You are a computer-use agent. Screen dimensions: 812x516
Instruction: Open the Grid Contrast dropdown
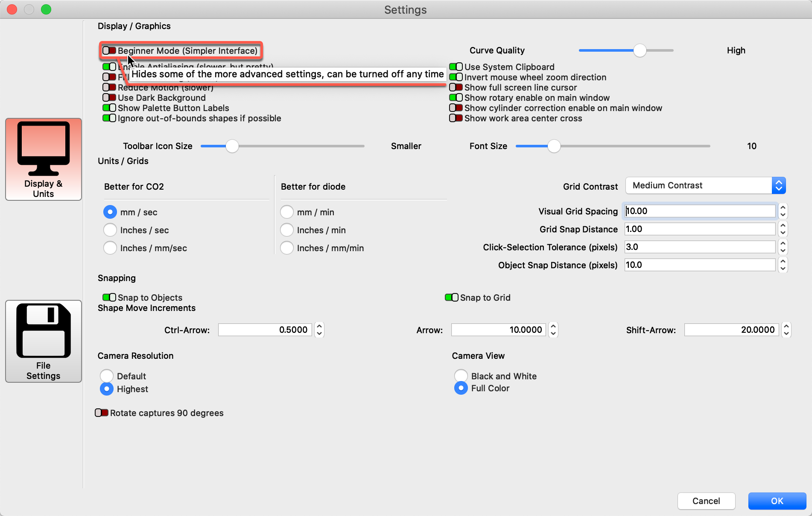(705, 186)
